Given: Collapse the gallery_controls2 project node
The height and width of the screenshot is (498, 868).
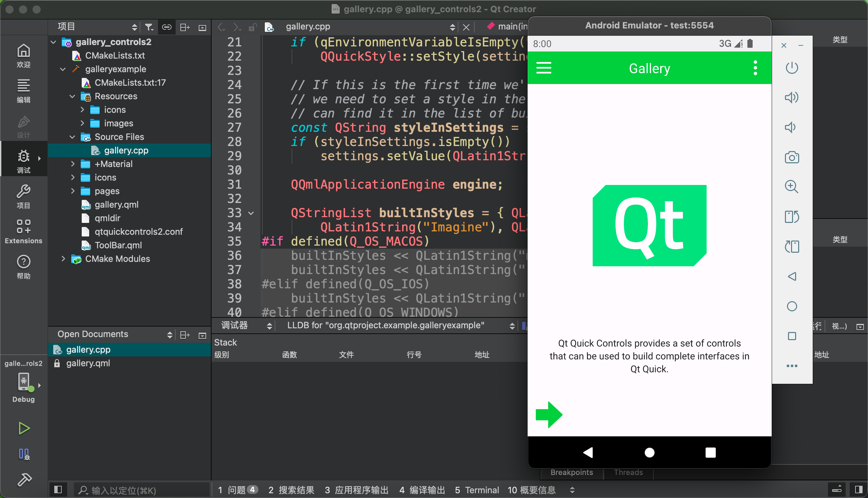Looking at the screenshot, I should (x=53, y=42).
